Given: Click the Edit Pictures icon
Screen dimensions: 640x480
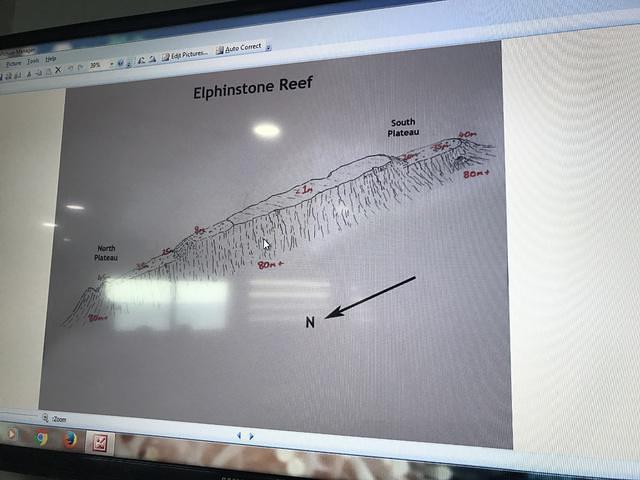Looking at the screenshot, I should coord(166,57).
